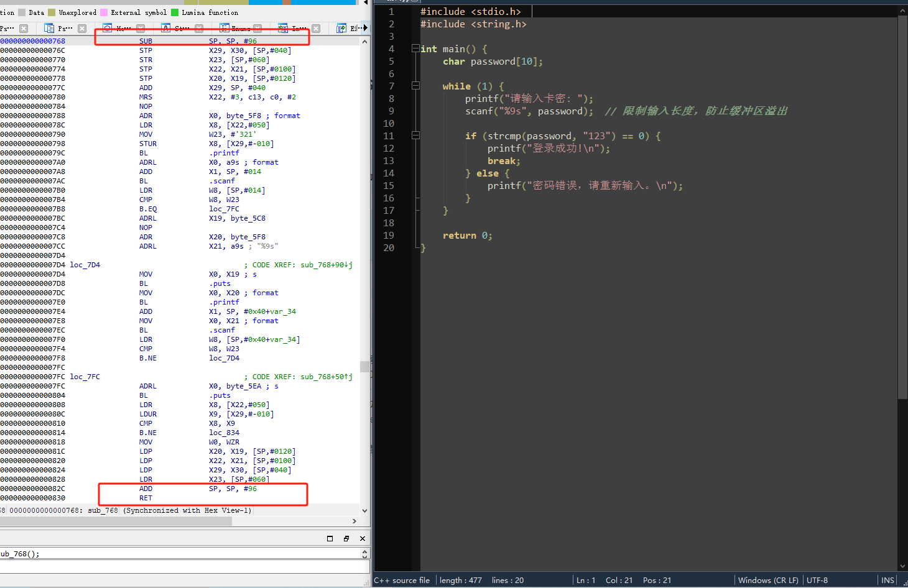The image size is (908, 588).
Task: Click the address 0000000000000768 first line
Action: pos(32,41)
